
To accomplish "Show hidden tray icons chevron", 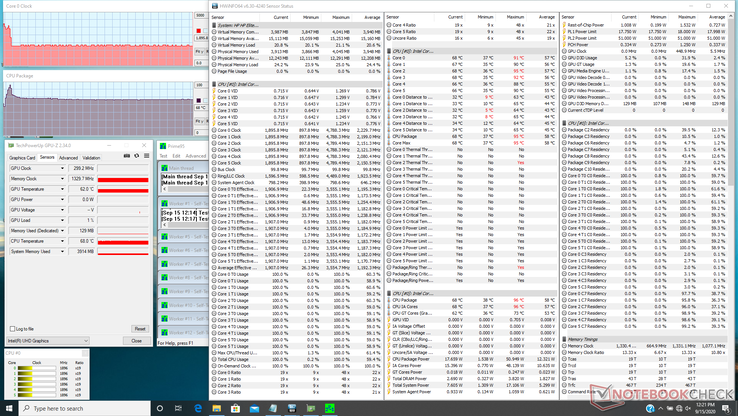I will click(x=661, y=408).
